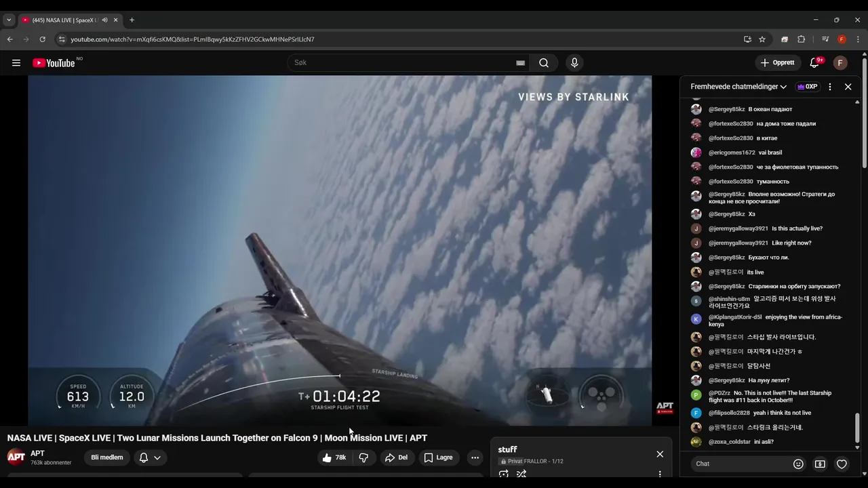
Task: Click the address bar URL
Action: 193,39
